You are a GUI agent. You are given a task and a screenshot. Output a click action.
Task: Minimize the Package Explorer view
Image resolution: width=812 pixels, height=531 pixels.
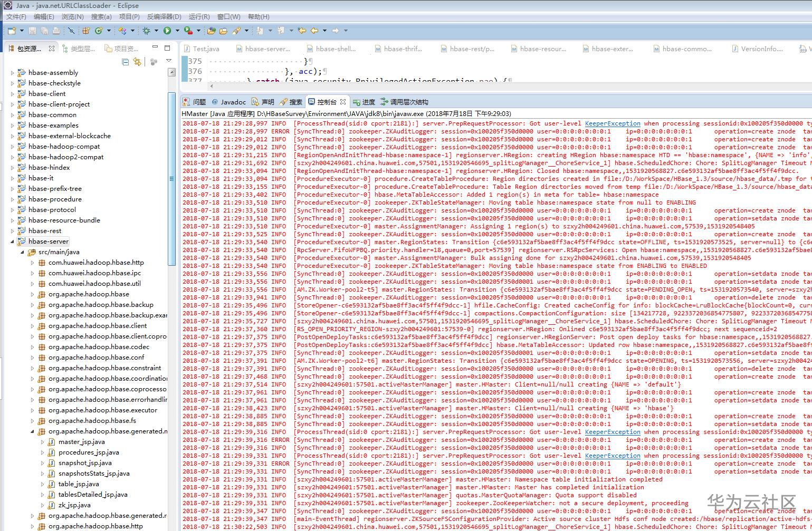[x=155, y=47]
